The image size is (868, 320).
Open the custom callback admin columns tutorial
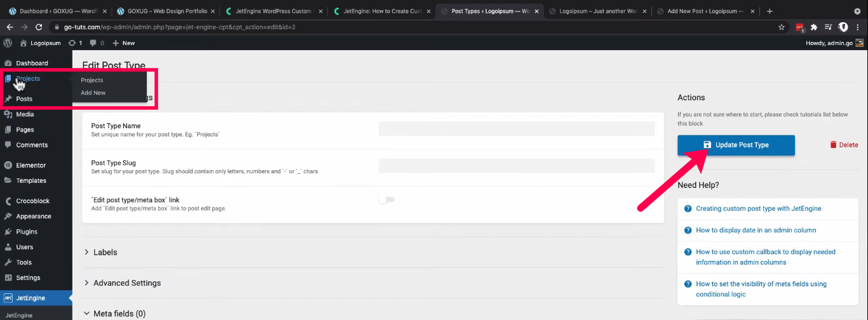click(766, 257)
